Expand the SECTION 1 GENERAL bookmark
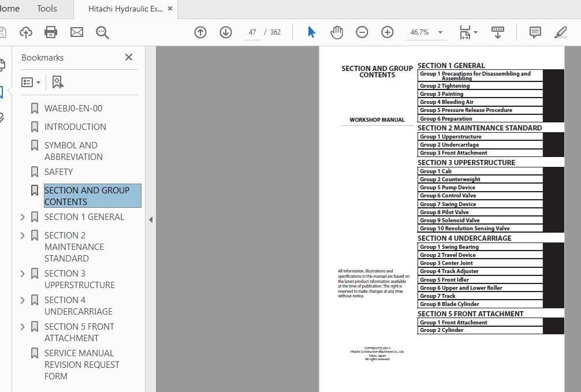Screen dimensions: 581x392 [23, 217]
